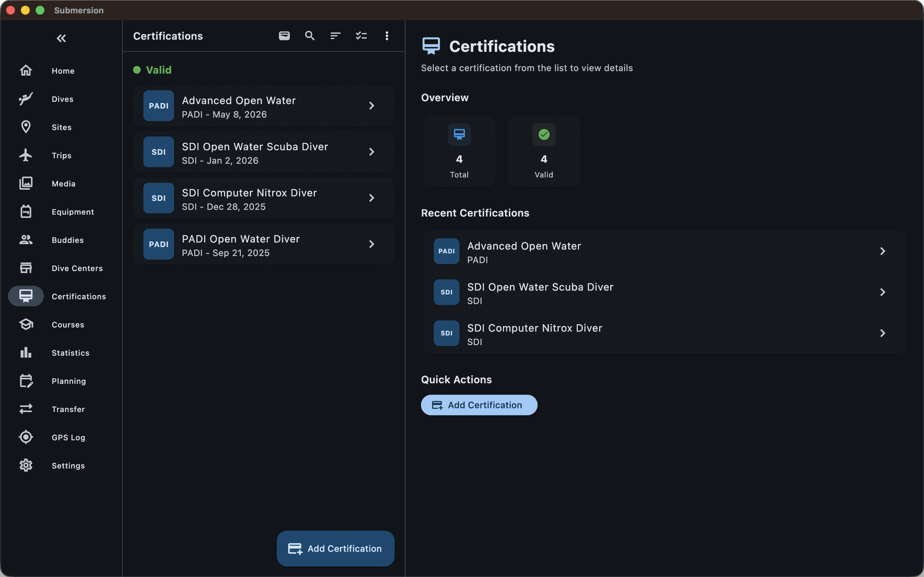The image size is (924, 577).
Task: Go to Statistics menu label
Action: (71, 353)
